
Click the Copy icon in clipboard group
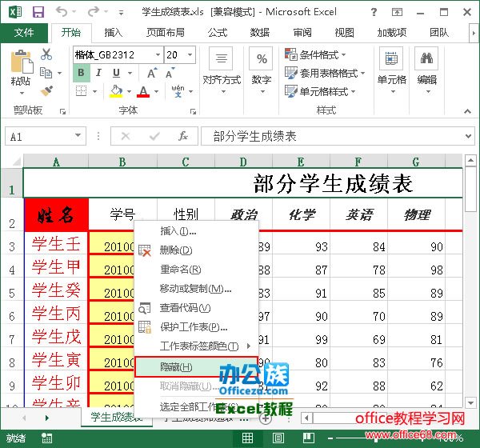(46, 73)
